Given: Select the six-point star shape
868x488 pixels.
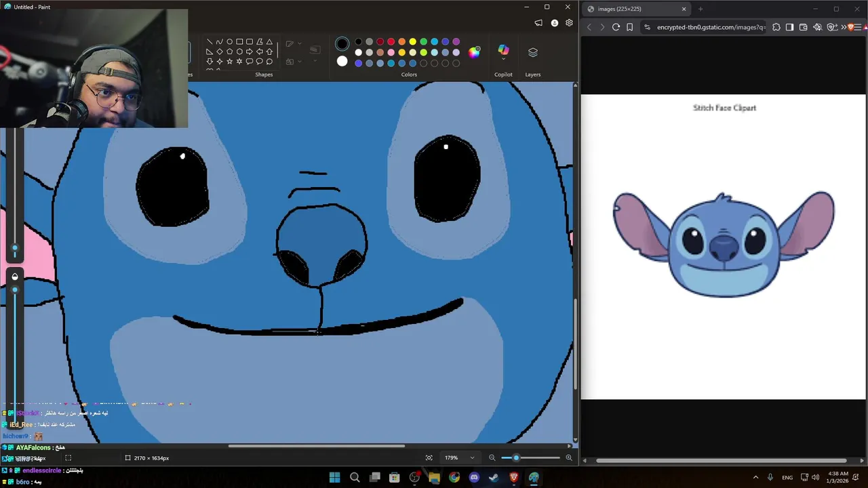Looking at the screenshot, I should point(239,62).
